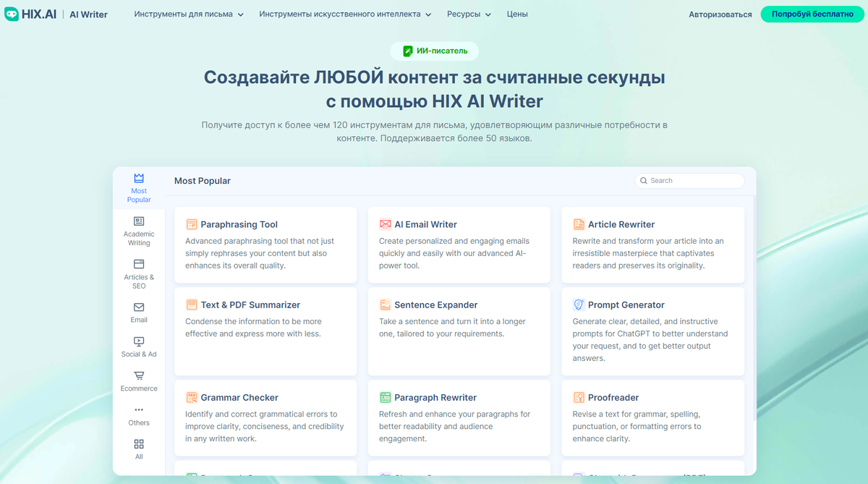Screen dimensions: 868x484
Task: Expand the Инструменты искусственного интеллекта menu
Action: (345, 14)
